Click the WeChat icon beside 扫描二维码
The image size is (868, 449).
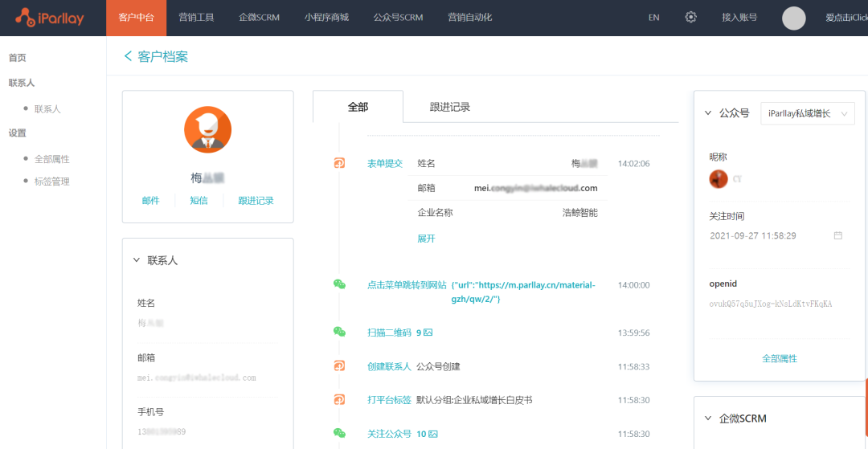click(339, 332)
